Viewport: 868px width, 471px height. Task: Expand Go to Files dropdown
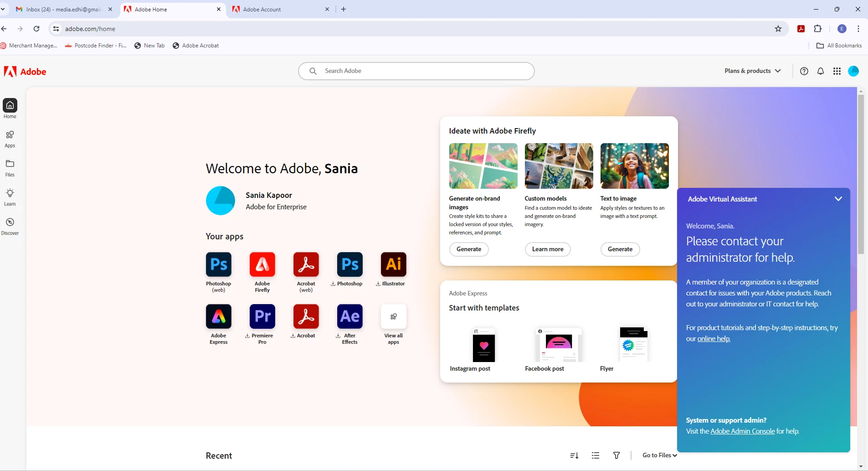click(x=660, y=455)
